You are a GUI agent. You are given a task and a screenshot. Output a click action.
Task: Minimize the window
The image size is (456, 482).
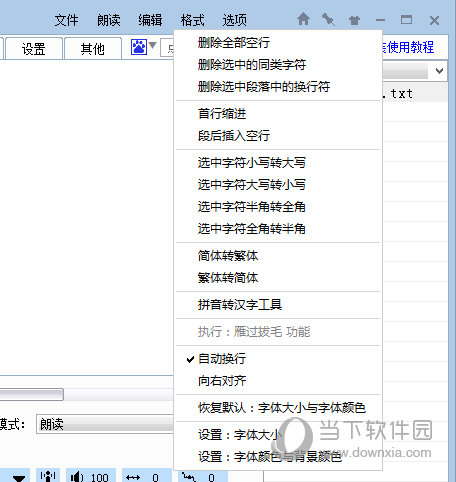(x=380, y=20)
